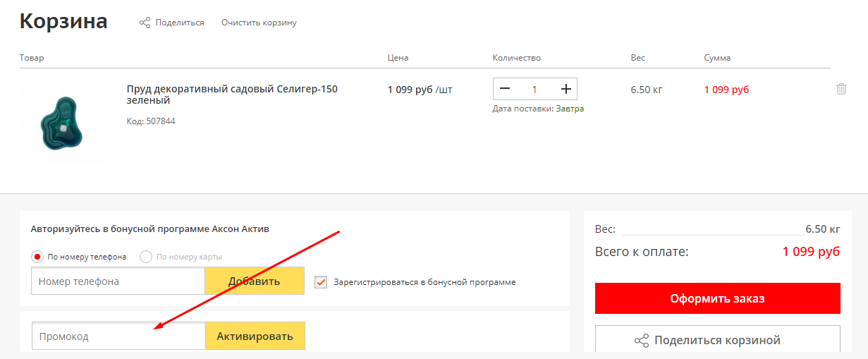The width and height of the screenshot is (868, 359).
Task: Decrease quantity with the minus button
Action: (504, 89)
